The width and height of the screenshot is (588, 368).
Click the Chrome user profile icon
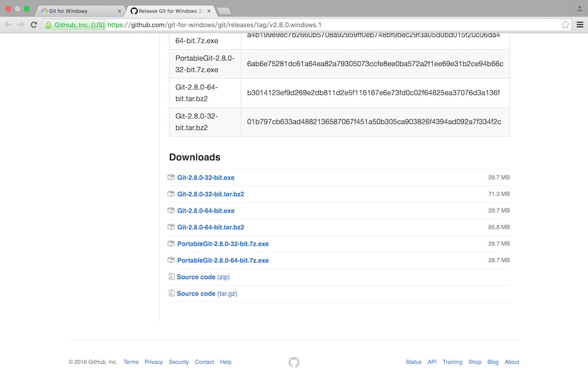(x=579, y=9)
